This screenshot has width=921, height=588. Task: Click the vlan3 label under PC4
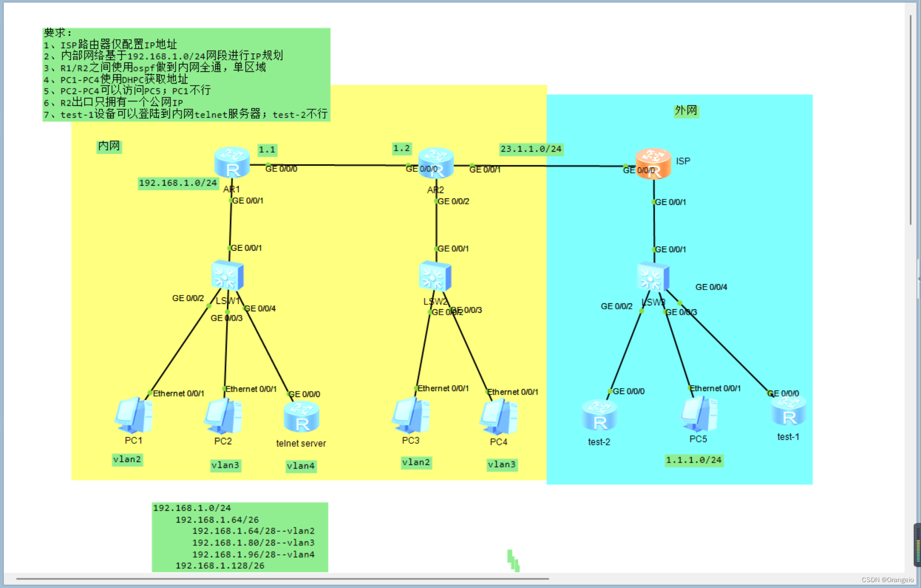click(502, 464)
